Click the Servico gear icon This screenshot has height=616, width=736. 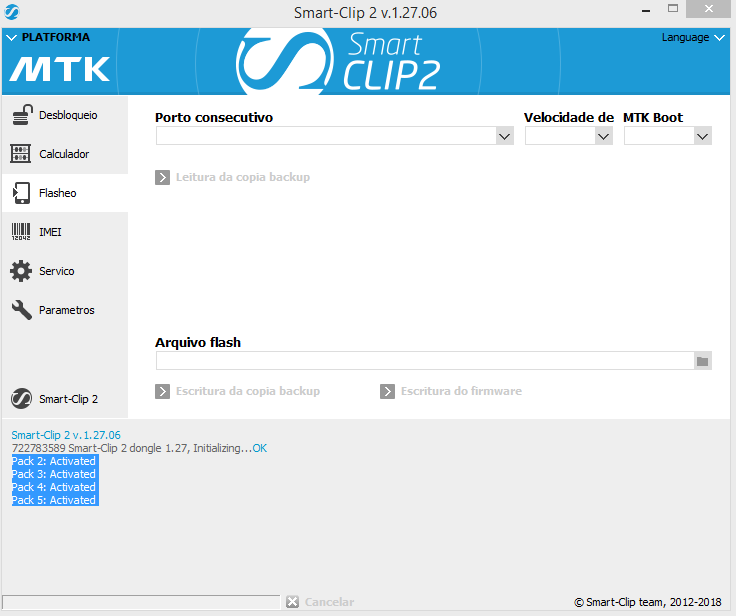point(21,271)
